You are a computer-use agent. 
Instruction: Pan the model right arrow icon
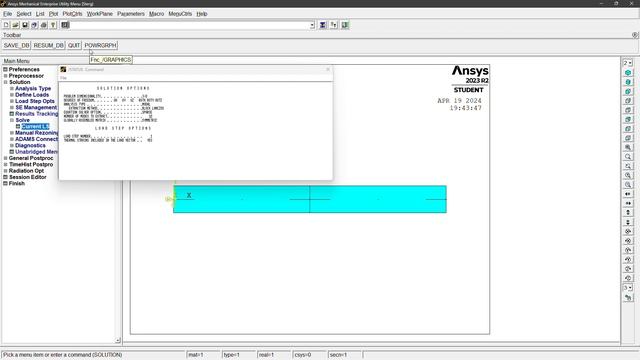click(628, 203)
